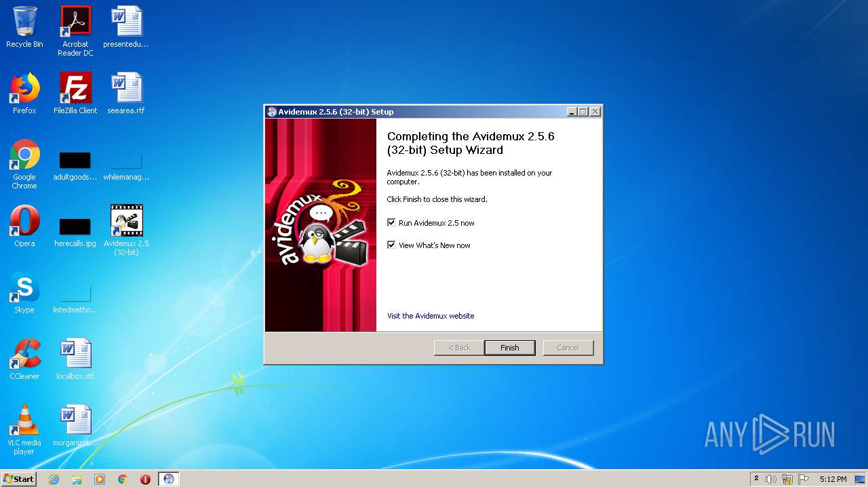Select the localbox.rtf document icon
The width and height of the screenshot is (868, 488).
pyautogui.click(x=75, y=359)
